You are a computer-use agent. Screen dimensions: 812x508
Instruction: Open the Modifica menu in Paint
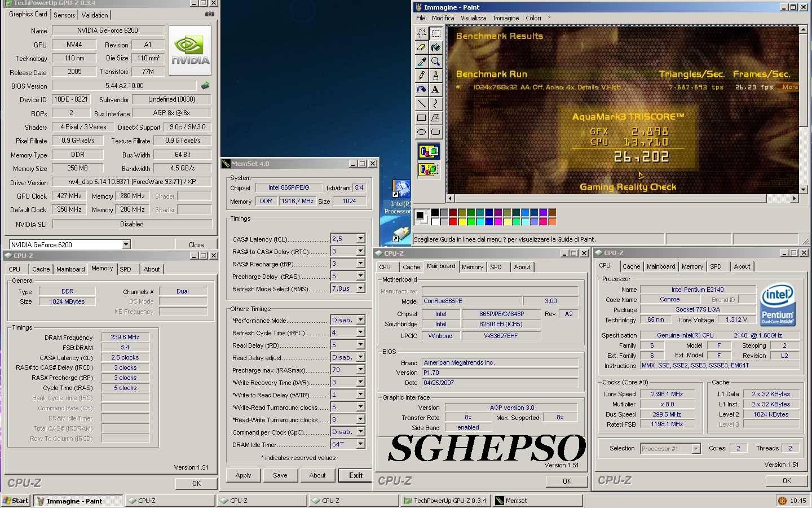(443, 18)
